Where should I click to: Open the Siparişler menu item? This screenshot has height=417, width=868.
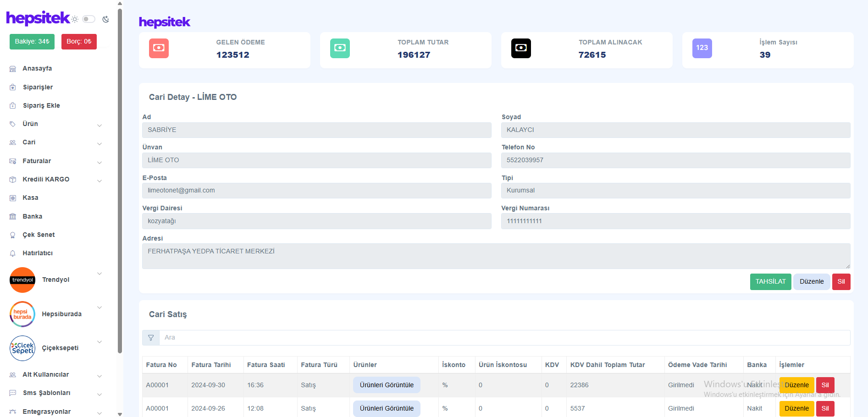pos(38,87)
